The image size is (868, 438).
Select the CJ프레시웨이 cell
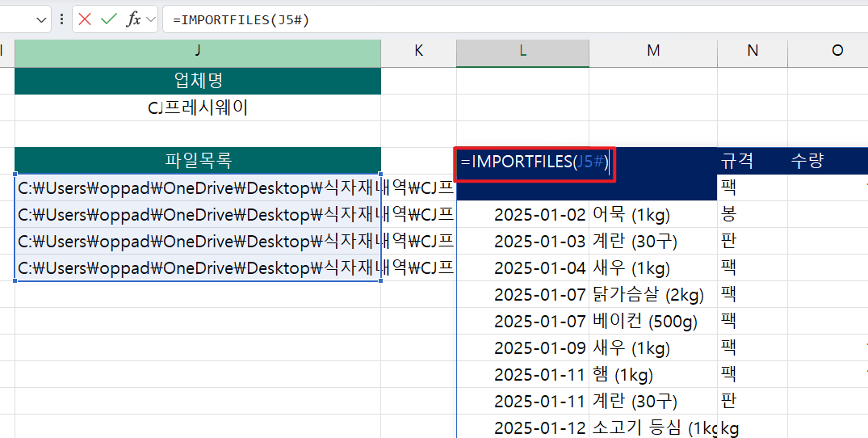198,107
